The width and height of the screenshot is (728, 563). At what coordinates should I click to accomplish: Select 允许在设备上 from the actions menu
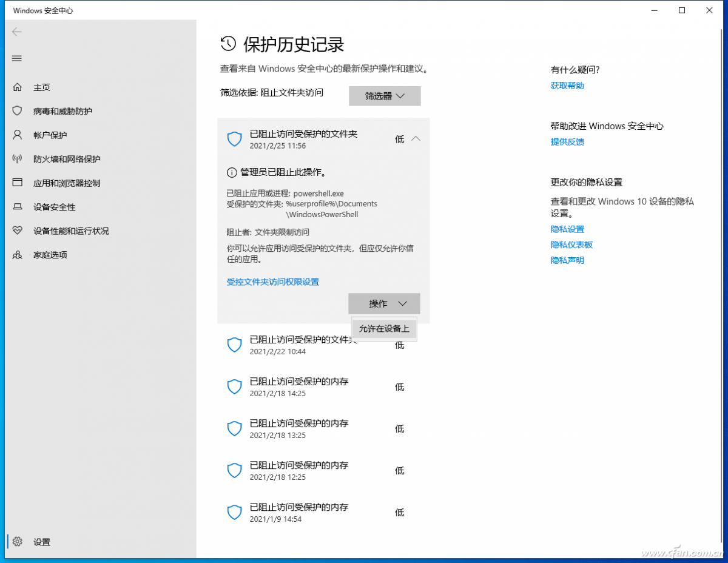coord(384,329)
